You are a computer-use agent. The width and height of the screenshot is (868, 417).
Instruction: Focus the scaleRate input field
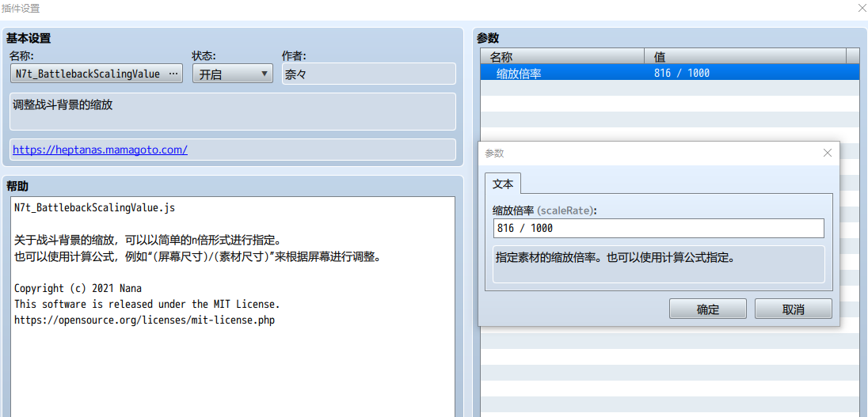click(x=658, y=228)
